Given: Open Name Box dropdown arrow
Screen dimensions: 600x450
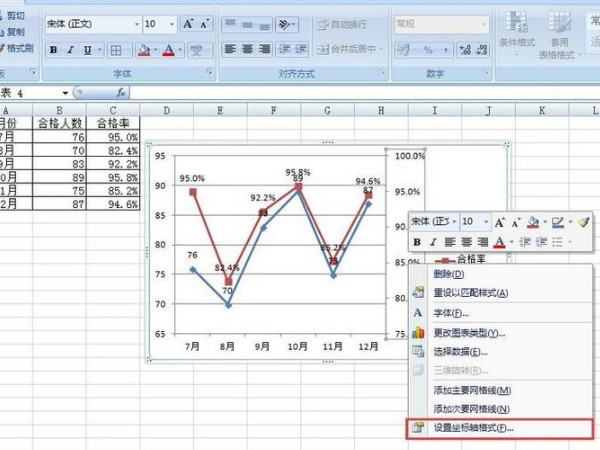Looking at the screenshot, I should (x=65, y=93).
